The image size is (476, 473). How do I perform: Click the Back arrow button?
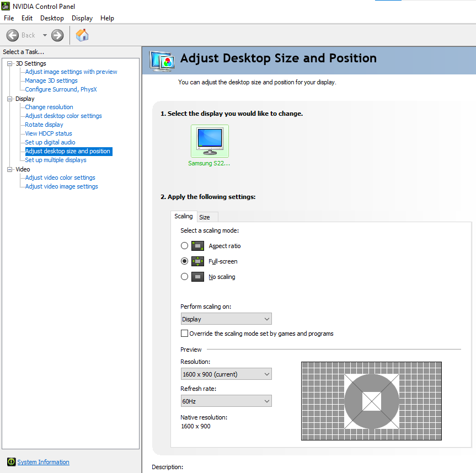click(x=13, y=35)
